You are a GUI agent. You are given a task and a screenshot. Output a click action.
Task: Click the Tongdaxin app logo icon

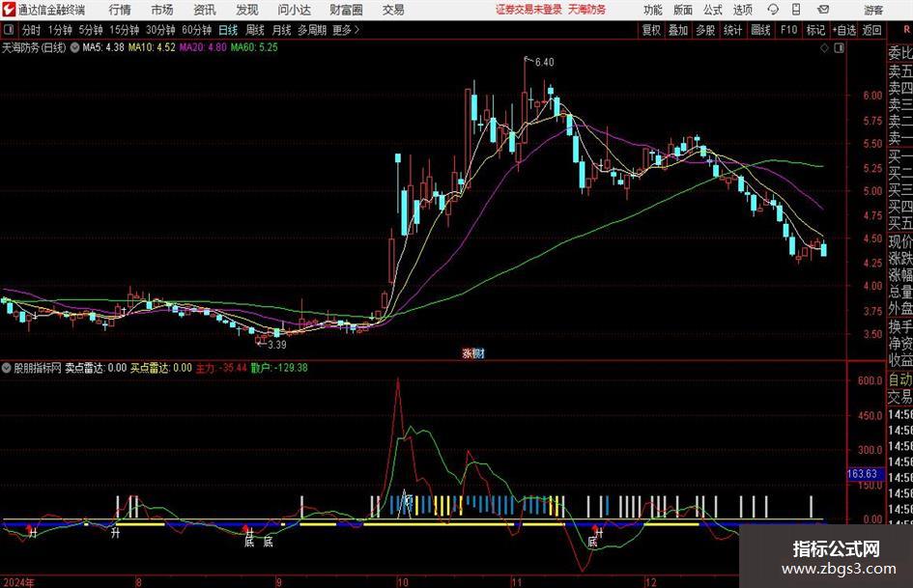[9, 10]
